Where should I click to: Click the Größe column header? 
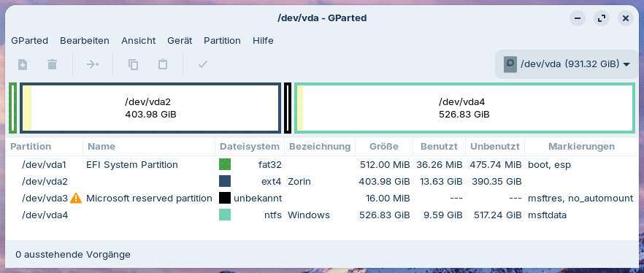click(x=384, y=147)
